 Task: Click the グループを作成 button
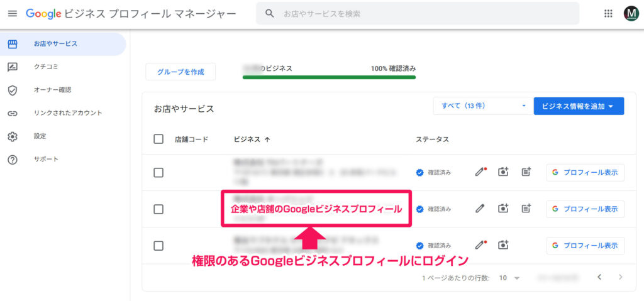pyautogui.click(x=180, y=72)
